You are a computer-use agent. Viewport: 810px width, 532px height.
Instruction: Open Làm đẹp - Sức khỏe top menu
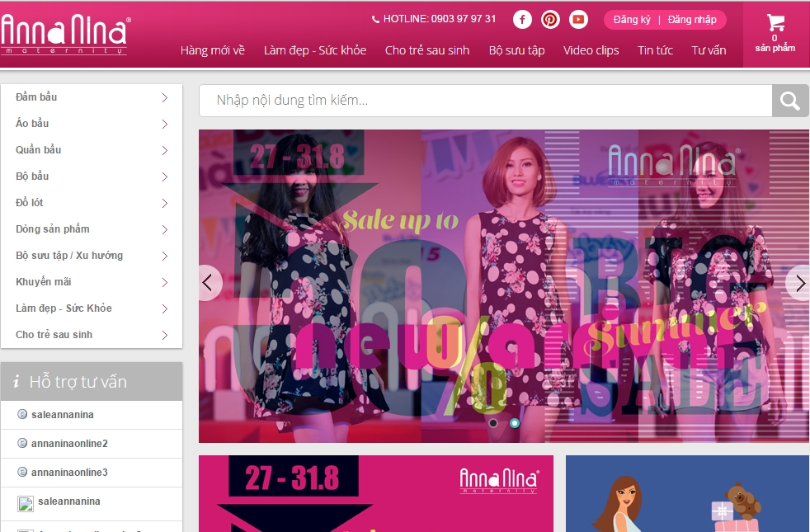[315, 50]
